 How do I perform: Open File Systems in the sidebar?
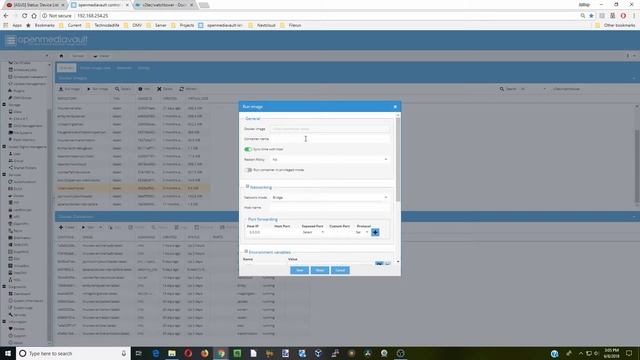click(20, 133)
